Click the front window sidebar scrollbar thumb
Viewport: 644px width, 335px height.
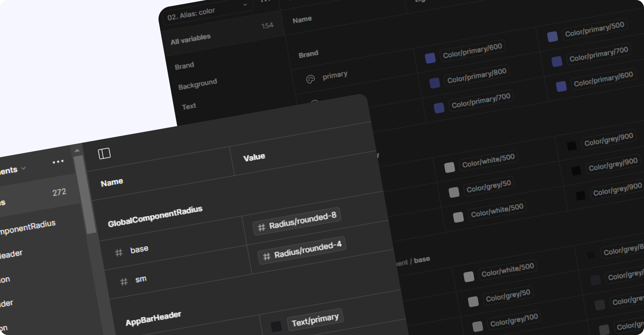pyautogui.click(x=85, y=194)
